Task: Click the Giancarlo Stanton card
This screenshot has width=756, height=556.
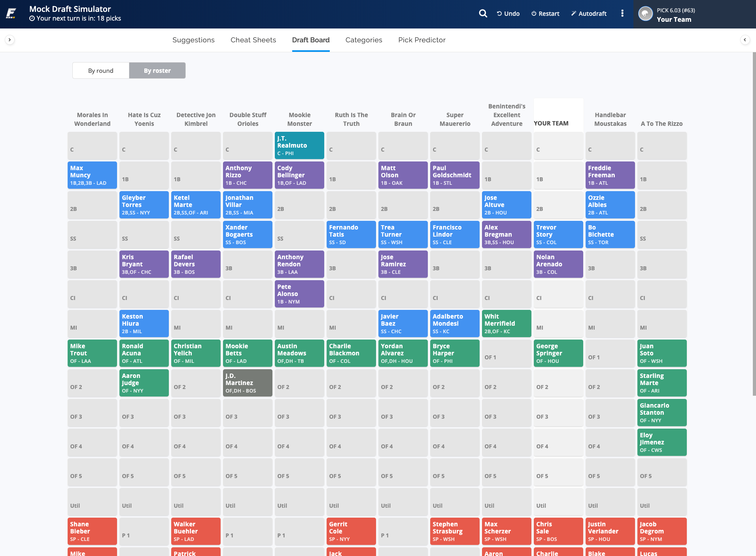Action: point(662,412)
